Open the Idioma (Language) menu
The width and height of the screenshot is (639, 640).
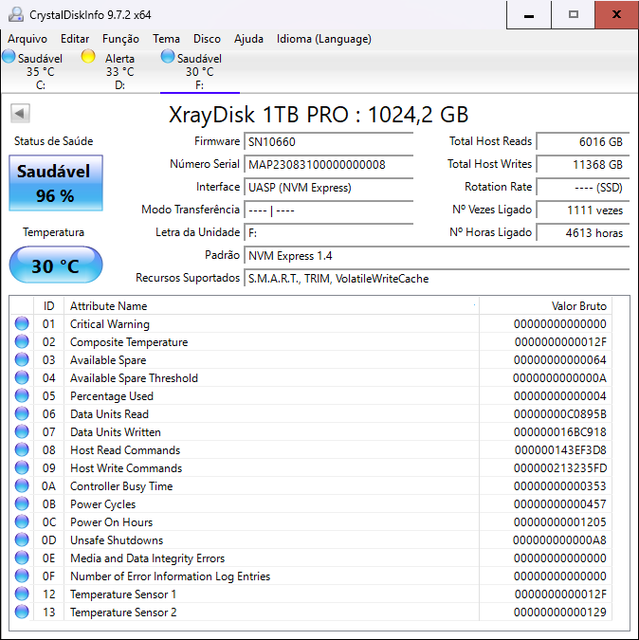point(324,39)
